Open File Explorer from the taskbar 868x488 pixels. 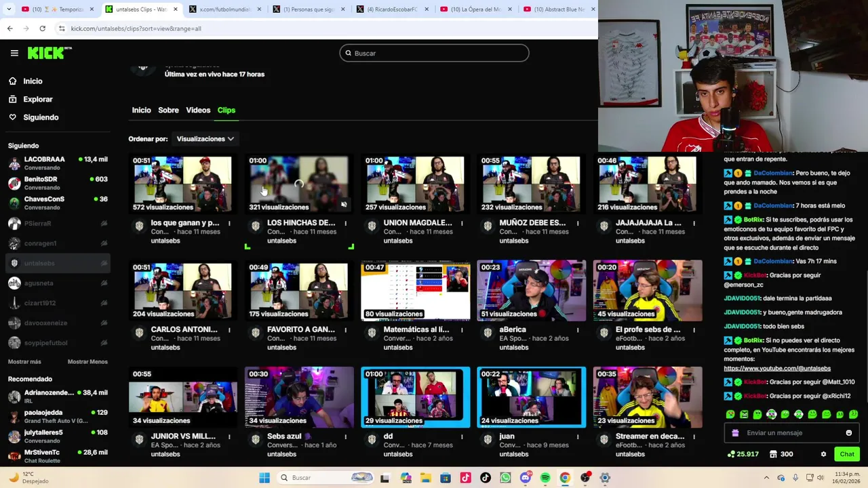point(425,478)
